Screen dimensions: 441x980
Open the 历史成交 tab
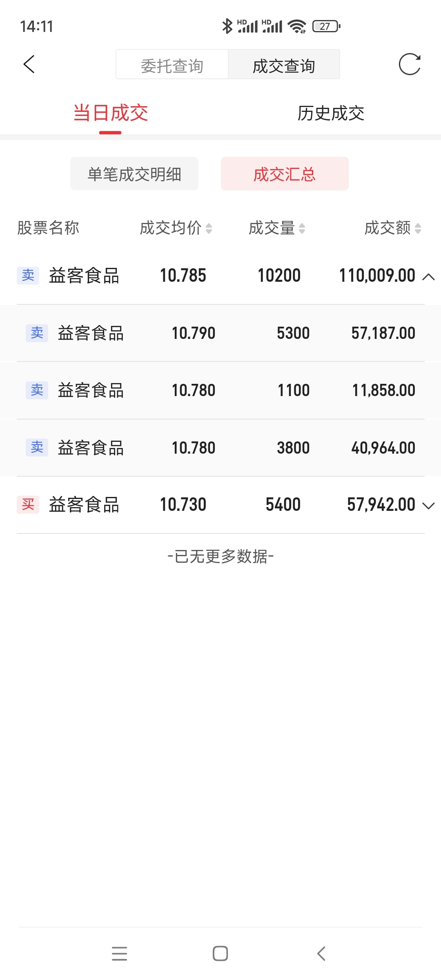331,113
